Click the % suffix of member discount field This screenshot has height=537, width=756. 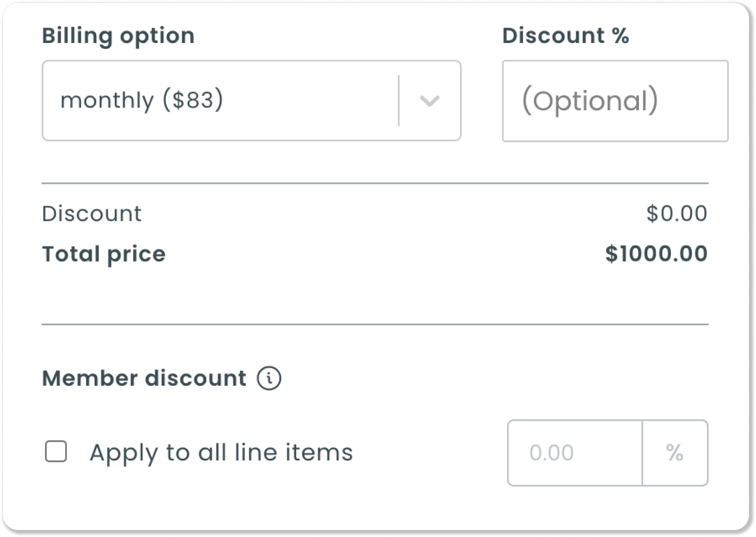[x=675, y=453]
